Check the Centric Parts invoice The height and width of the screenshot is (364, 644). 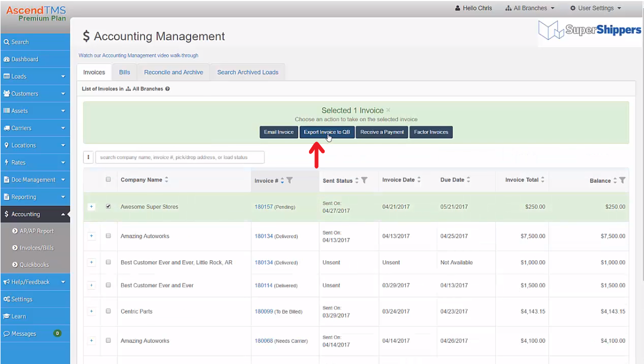click(x=109, y=311)
